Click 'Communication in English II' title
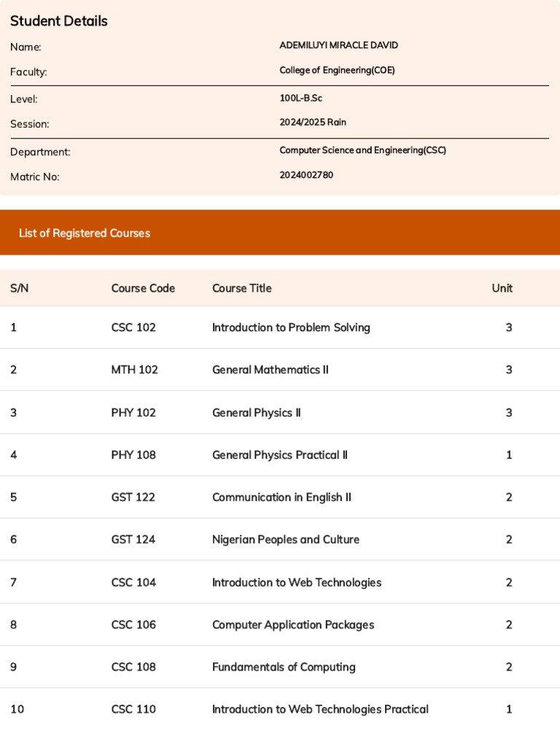Image resolution: width=560 pixels, height=747 pixels. point(282,498)
